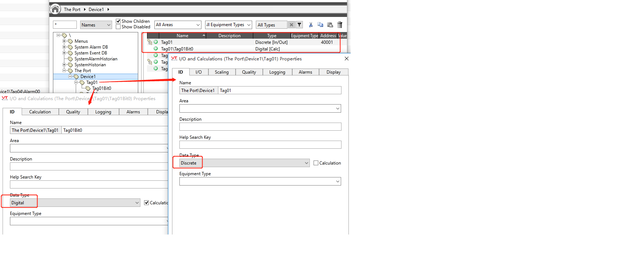Open the Area dropdown in Tag01 Properties

tap(260, 109)
